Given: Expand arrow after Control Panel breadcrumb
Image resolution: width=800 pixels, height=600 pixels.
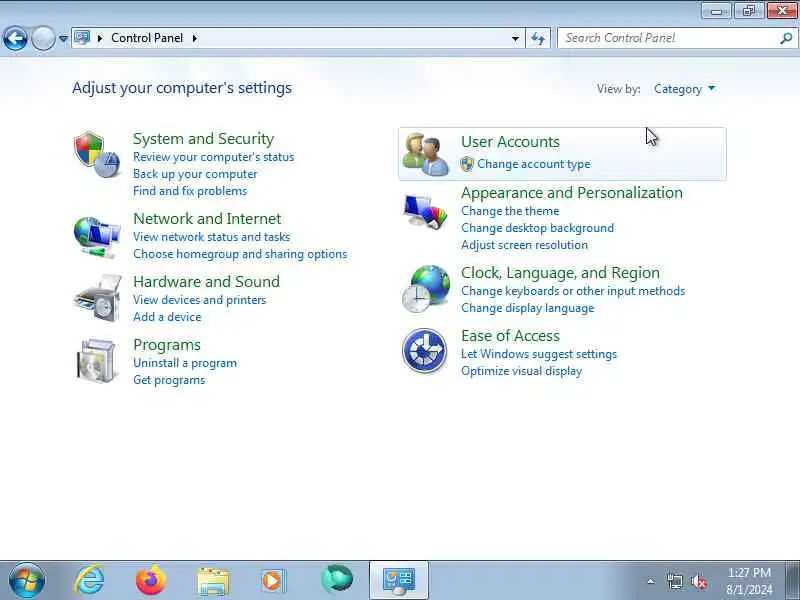Looking at the screenshot, I should [x=194, y=38].
